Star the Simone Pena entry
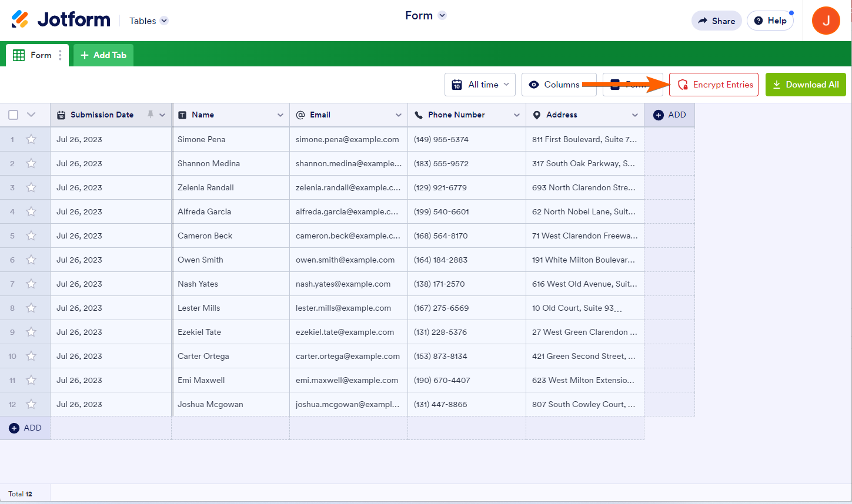 point(31,139)
